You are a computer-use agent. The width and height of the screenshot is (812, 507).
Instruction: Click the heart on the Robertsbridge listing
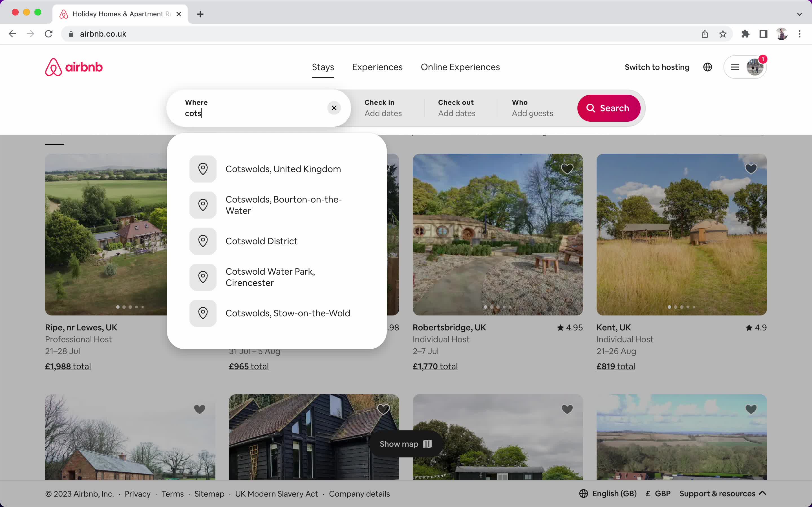click(567, 169)
